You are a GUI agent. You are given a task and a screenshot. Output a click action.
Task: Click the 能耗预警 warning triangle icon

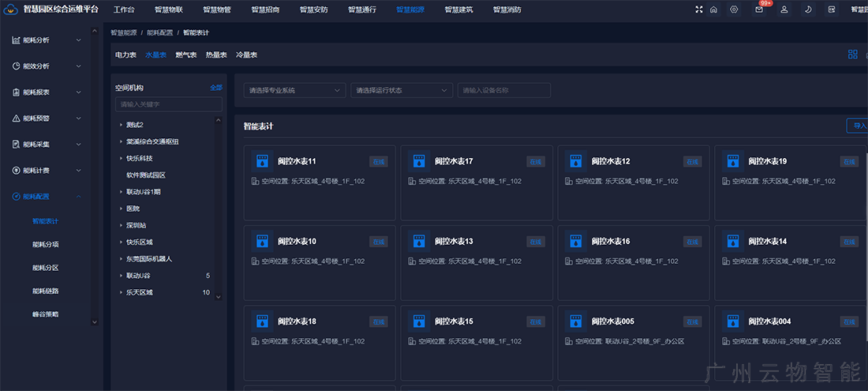[x=16, y=118]
